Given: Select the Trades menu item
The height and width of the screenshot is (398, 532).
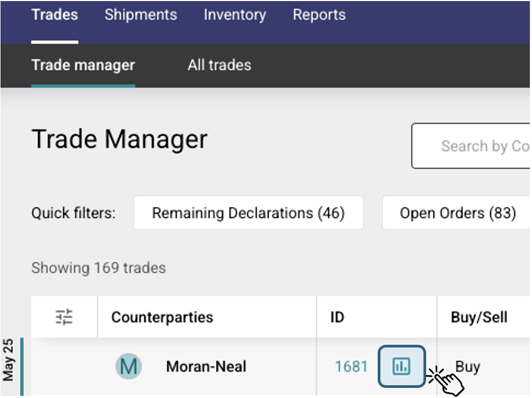Looking at the screenshot, I should coord(54,15).
